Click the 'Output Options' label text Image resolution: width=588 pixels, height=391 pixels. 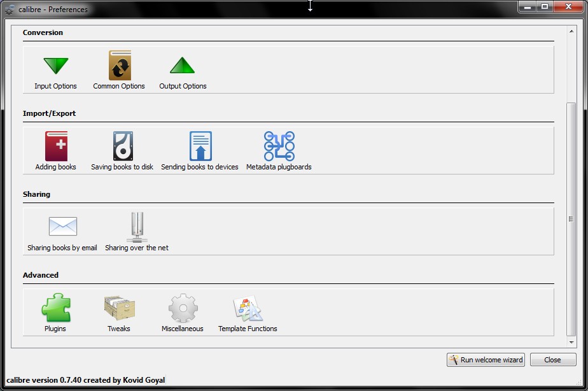click(x=183, y=86)
